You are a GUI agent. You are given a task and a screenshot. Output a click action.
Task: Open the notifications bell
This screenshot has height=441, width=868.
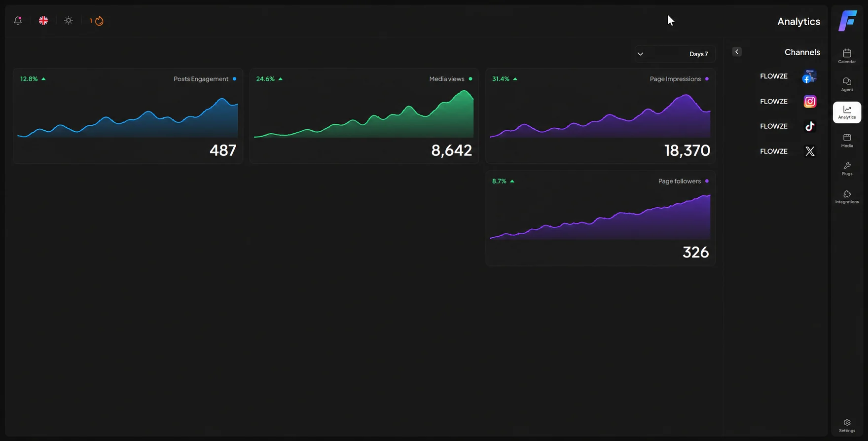point(18,21)
